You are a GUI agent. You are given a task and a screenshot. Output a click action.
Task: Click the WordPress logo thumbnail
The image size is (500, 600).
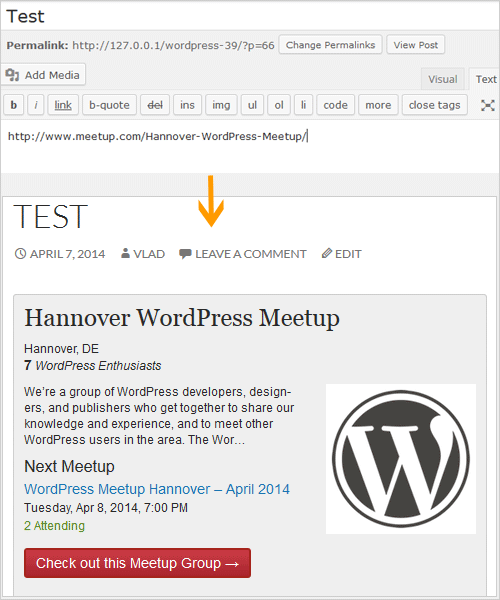401,459
